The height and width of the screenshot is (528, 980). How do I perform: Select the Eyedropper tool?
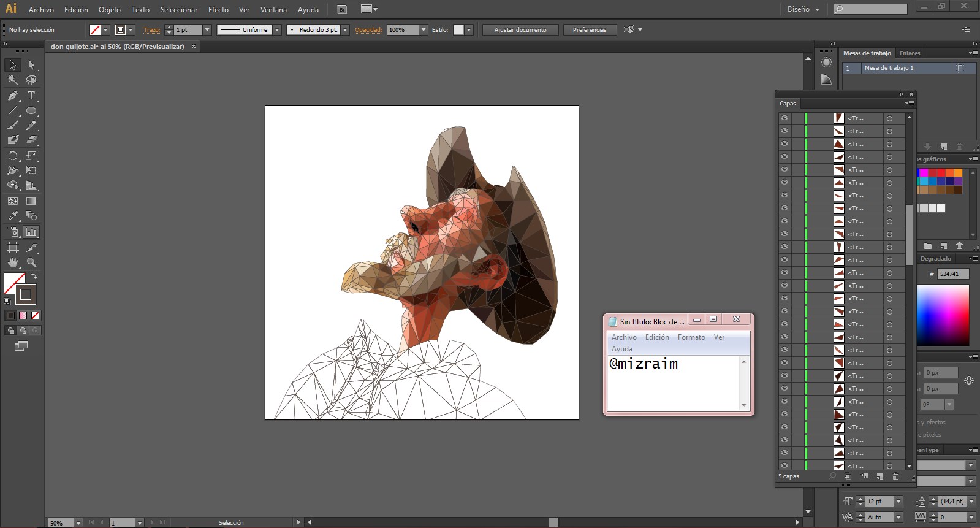coord(13,216)
